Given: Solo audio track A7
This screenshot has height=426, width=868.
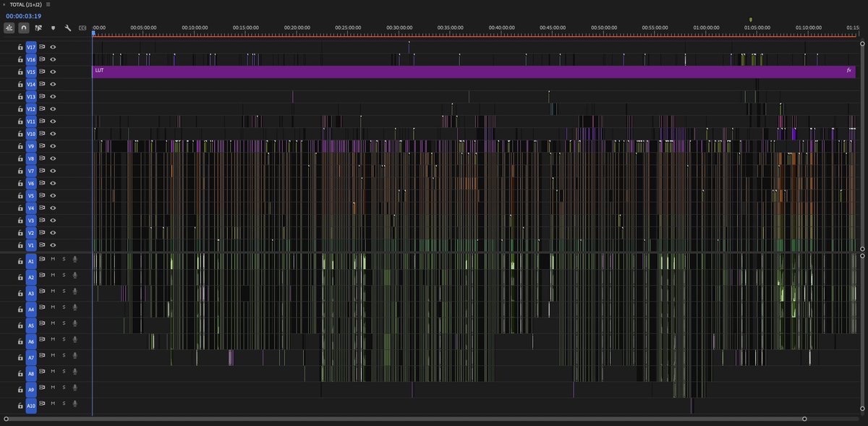Looking at the screenshot, I should point(64,355).
